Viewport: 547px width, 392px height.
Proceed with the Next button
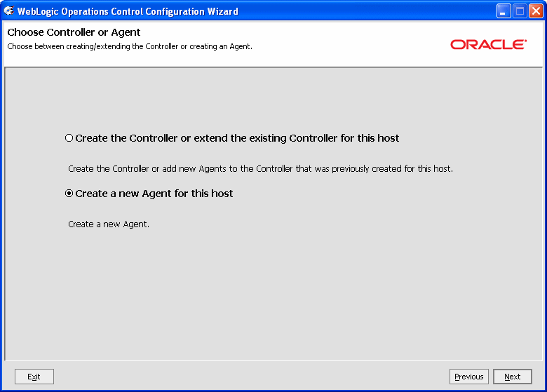(513, 377)
